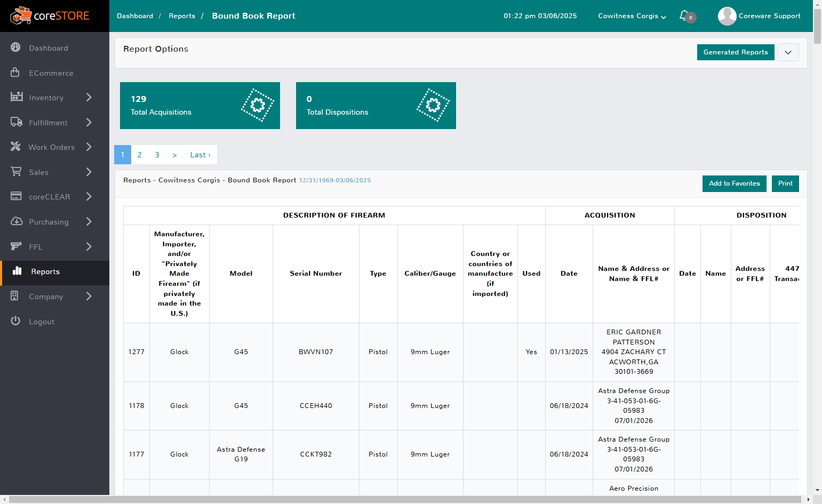
Task: Click the Inventory warehouse icon
Action: (17, 97)
